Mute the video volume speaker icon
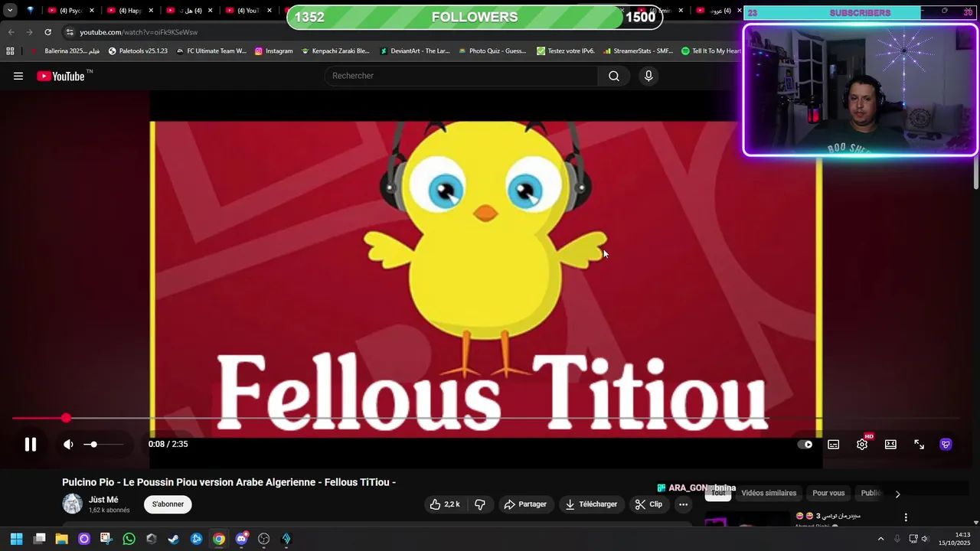 tap(68, 444)
